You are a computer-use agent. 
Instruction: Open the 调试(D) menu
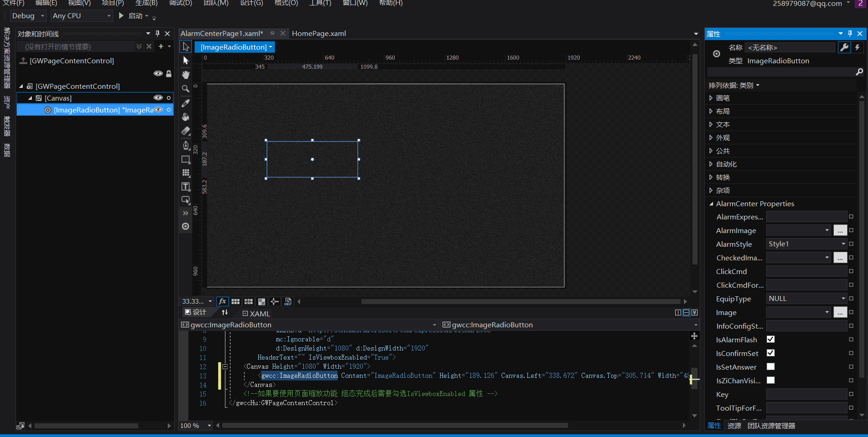(181, 3)
